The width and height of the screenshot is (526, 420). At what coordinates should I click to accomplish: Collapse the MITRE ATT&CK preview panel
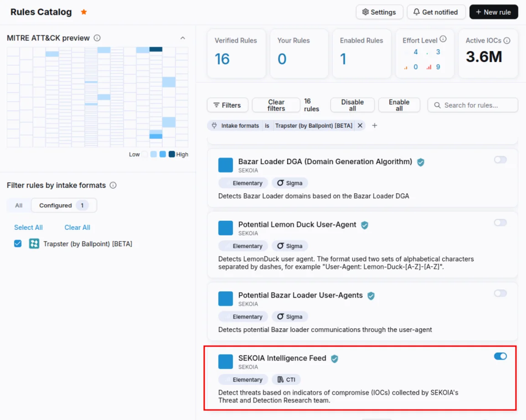point(182,38)
